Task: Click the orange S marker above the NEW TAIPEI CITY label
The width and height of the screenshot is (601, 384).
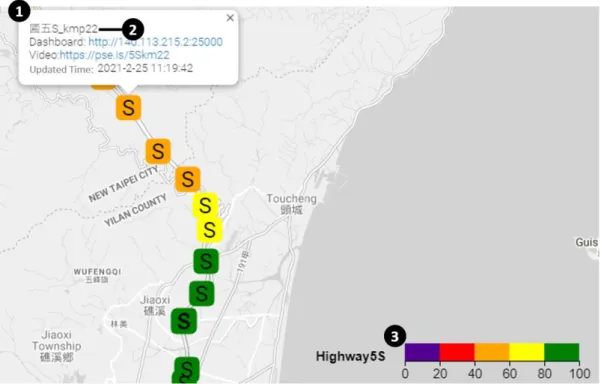Action: tap(158, 151)
